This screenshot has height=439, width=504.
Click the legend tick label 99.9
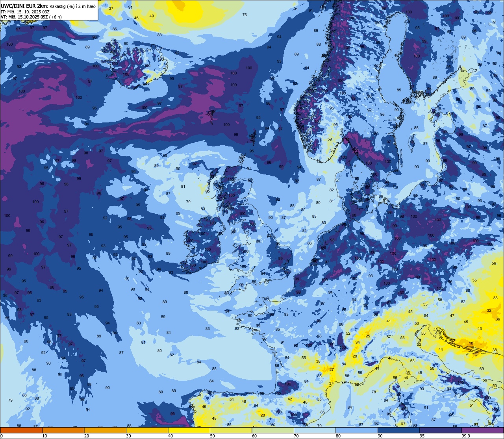(x=466, y=436)
